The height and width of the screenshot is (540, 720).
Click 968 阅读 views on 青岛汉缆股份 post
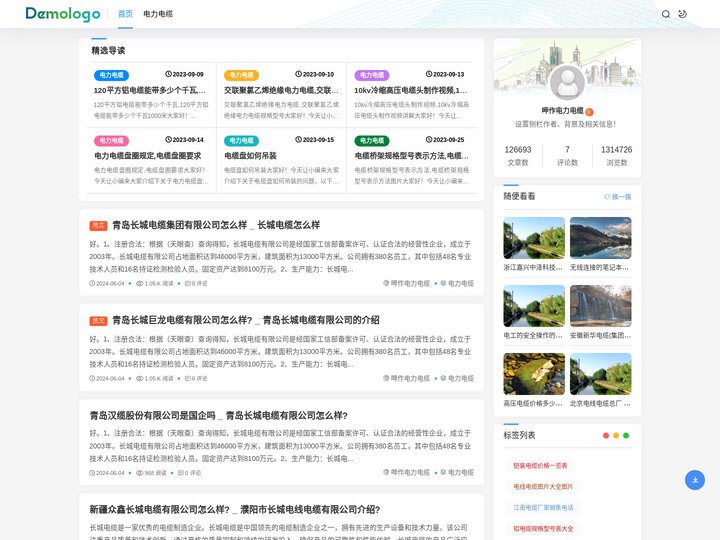click(151, 472)
